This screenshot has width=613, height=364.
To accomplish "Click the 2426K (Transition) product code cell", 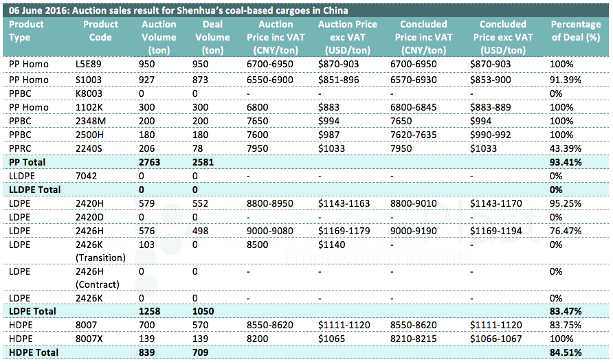I will [100, 251].
